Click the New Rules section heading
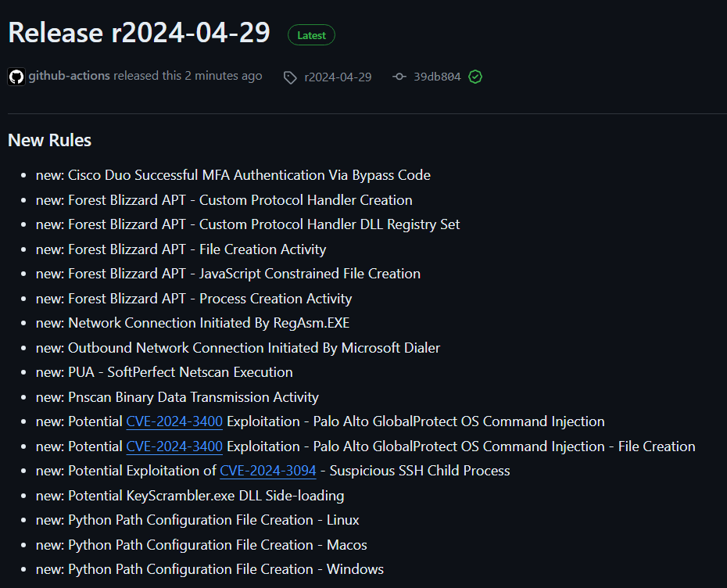Viewport: 727px width, 588px height. 50,139
